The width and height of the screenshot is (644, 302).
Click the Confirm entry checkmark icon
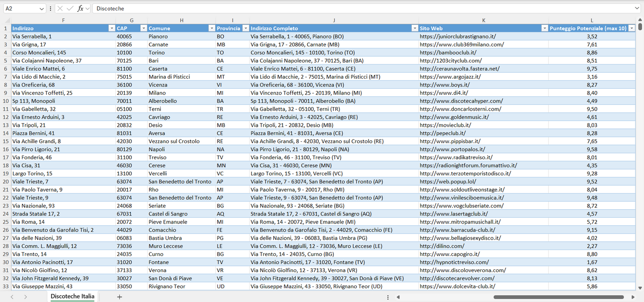point(69,8)
